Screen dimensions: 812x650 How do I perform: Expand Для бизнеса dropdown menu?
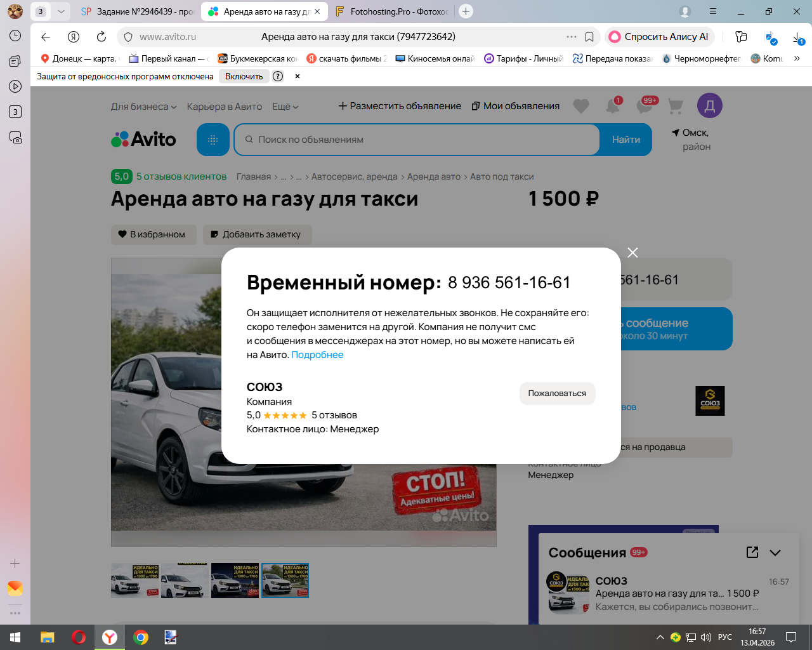coord(143,107)
